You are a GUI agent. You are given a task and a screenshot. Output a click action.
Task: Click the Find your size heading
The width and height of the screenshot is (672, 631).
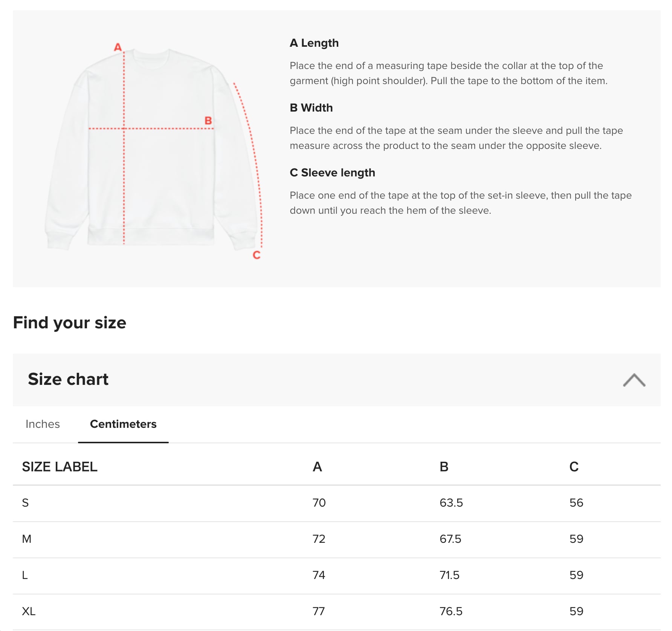(x=70, y=323)
